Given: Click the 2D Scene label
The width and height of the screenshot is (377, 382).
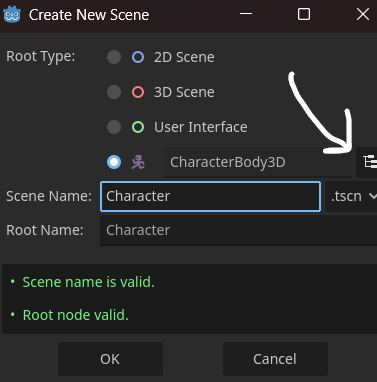Looking at the screenshot, I should 184,57.
